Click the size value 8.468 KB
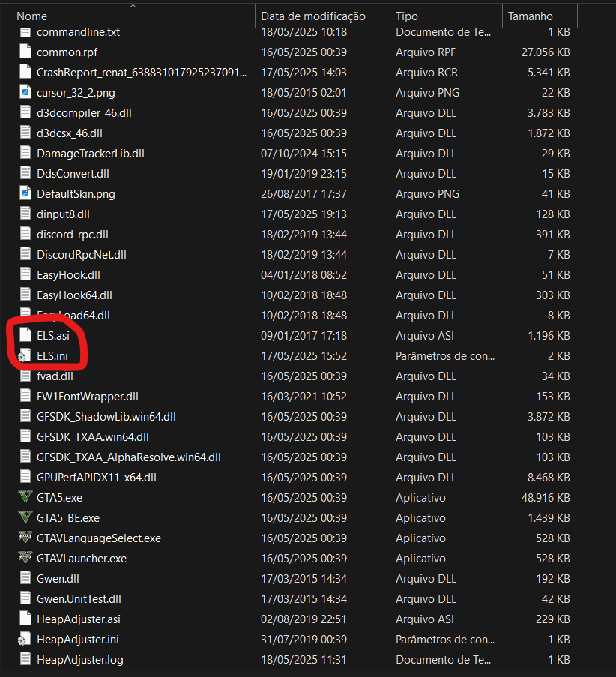 [549, 477]
